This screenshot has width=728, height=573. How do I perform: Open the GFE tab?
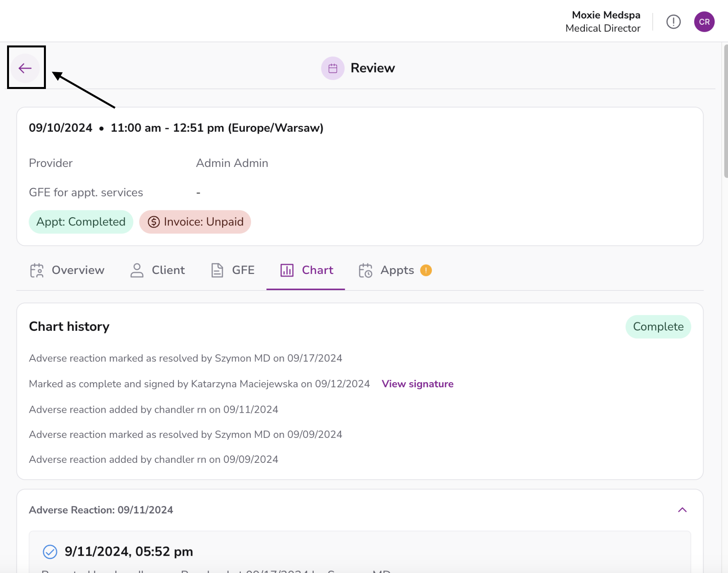click(233, 270)
